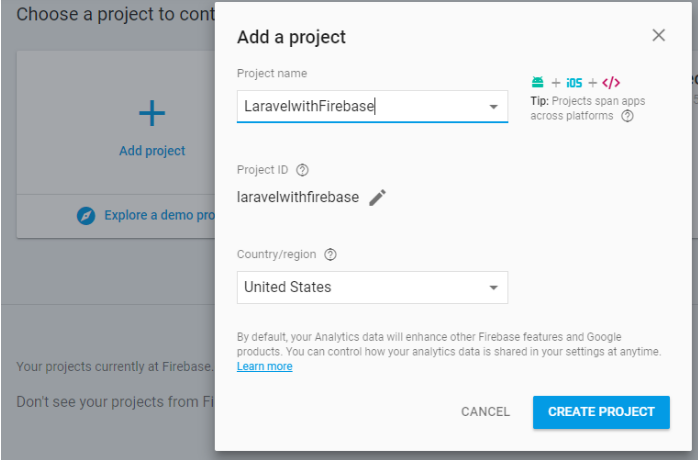Open the Learn more link
Viewport: 698px width, 460px height.
[265, 367]
